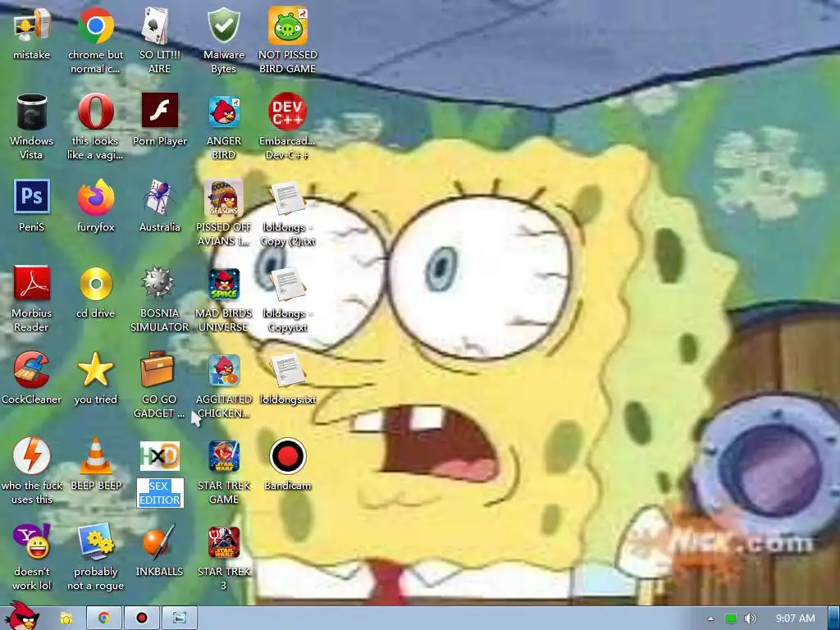Edit the 'SEX EDITIOR' rename text field

coord(160,493)
